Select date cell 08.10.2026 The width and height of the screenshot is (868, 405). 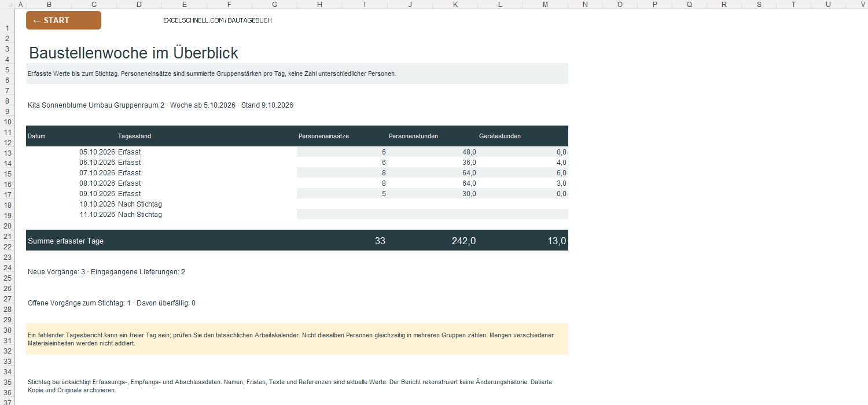coord(97,183)
